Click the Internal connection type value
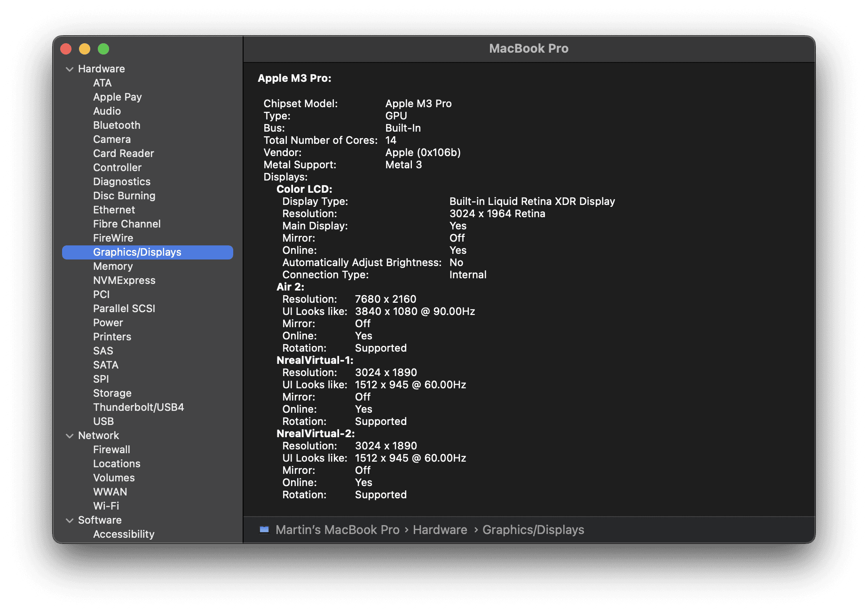The height and width of the screenshot is (613, 868). pos(468,275)
